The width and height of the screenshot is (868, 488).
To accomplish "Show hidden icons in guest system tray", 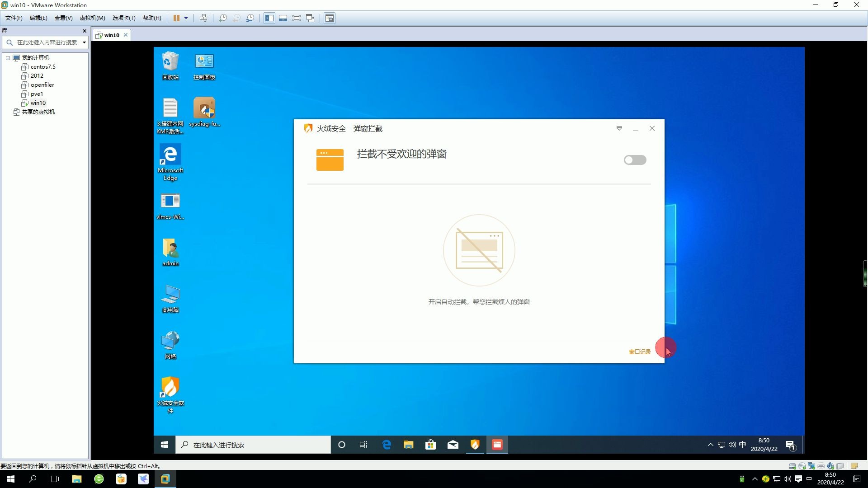I will point(710,445).
